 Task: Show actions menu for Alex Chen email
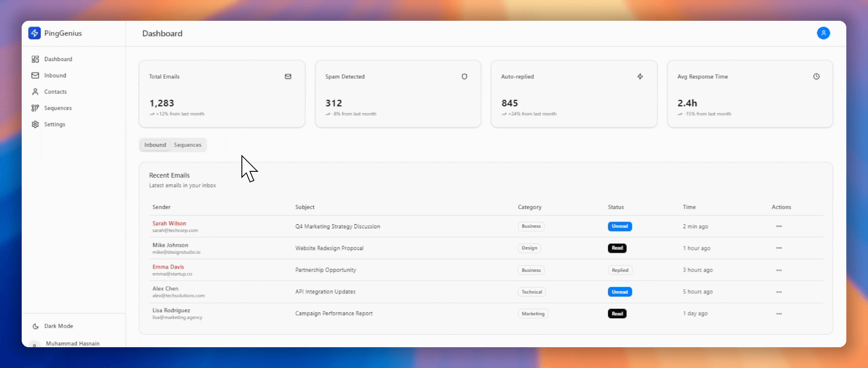[x=778, y=292]
